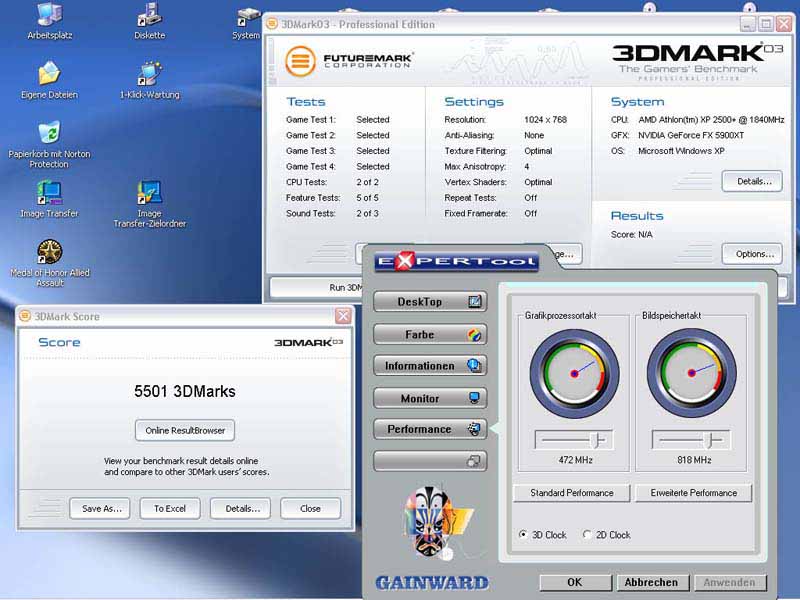Click the 818 MHz memory clock value

coord(694,460)
